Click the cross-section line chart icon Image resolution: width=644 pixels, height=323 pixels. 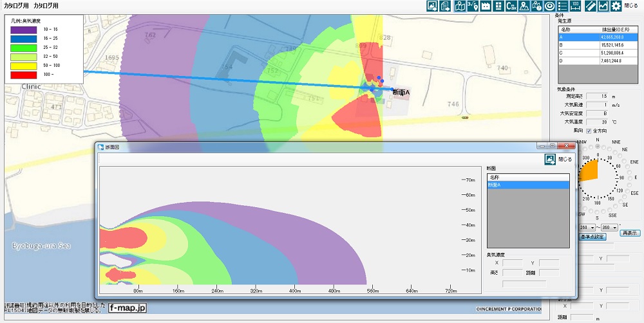[603, 6]
